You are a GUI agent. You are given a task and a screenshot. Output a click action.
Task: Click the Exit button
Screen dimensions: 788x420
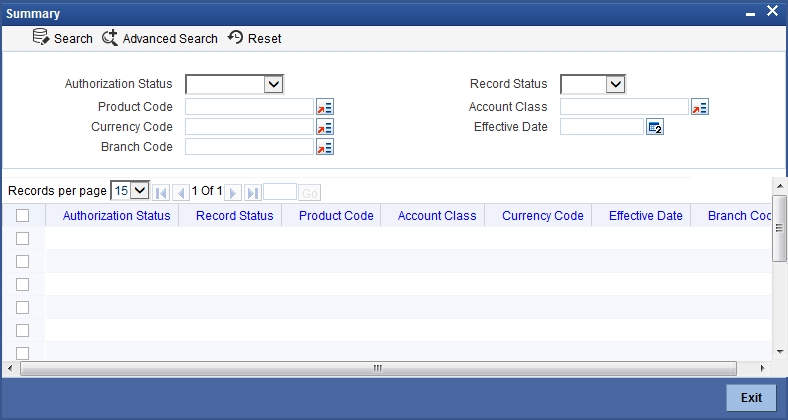751,397
